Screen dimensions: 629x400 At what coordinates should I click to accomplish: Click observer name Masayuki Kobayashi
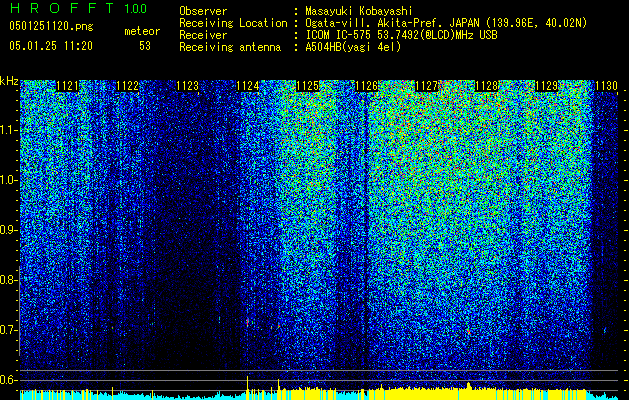tap(358, 11)
